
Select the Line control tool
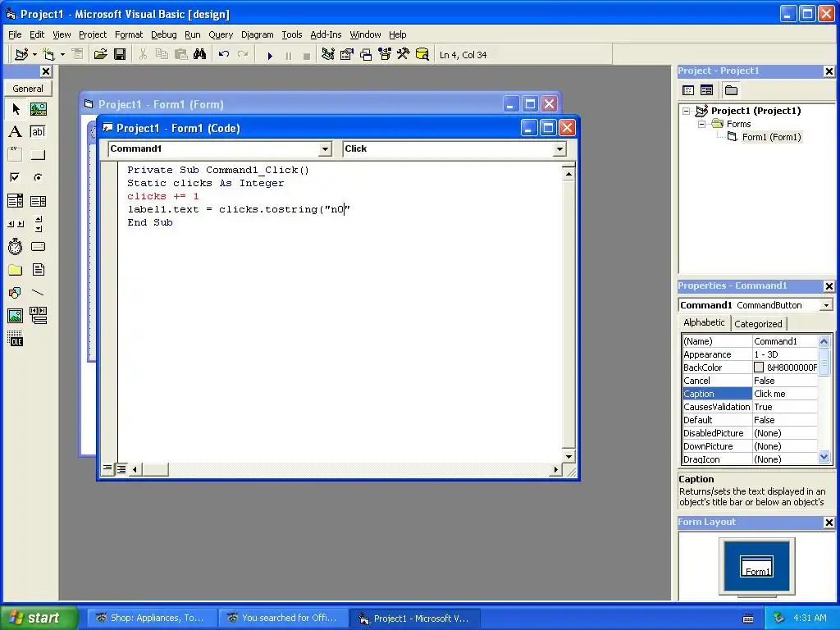point(38,293)
